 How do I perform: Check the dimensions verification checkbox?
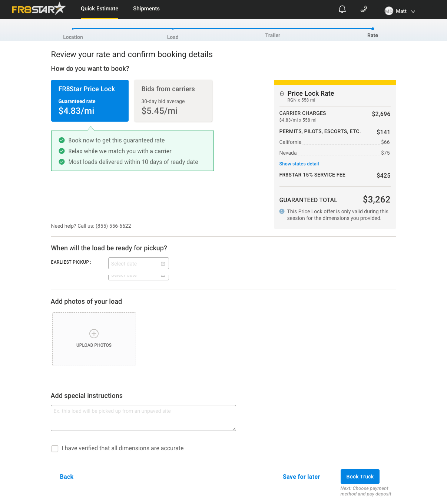tap(54, 448)
